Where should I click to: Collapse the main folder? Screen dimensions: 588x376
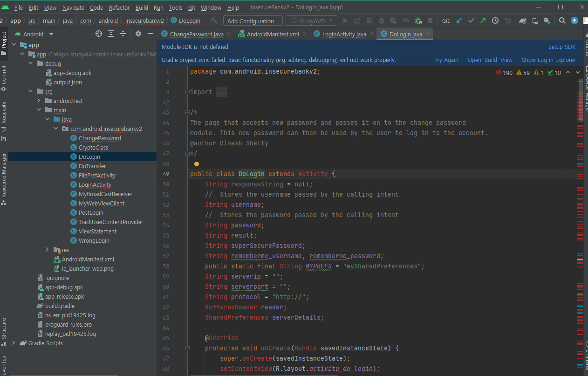(x=39, y=110)
